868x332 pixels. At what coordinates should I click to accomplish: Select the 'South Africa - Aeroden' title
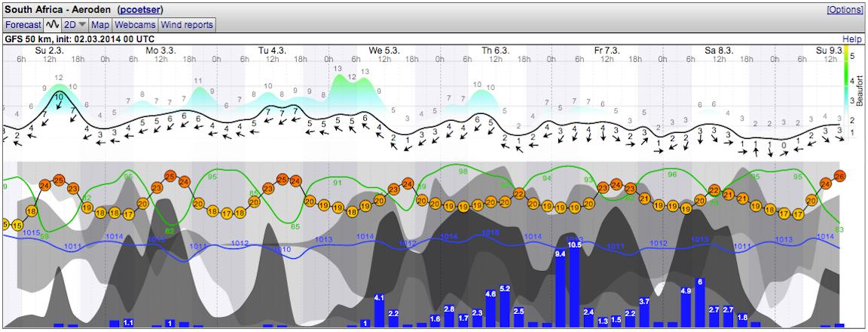(59, 9)
